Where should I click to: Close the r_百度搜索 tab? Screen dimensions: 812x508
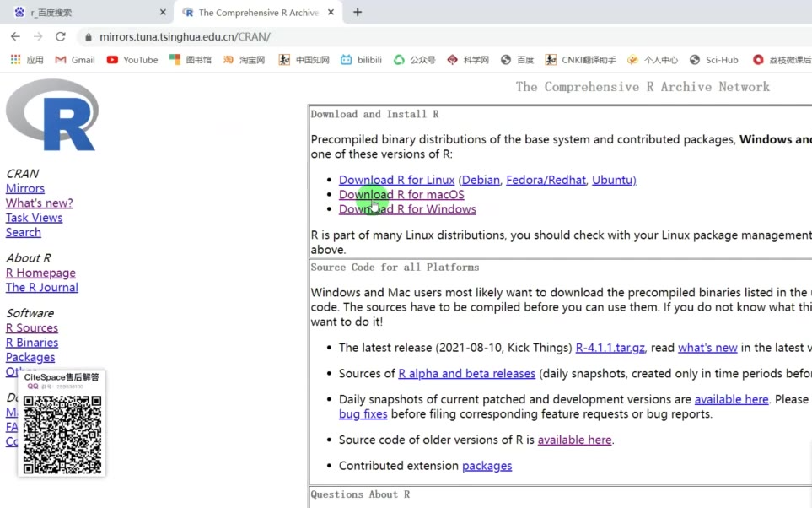(x=163, y=12)
